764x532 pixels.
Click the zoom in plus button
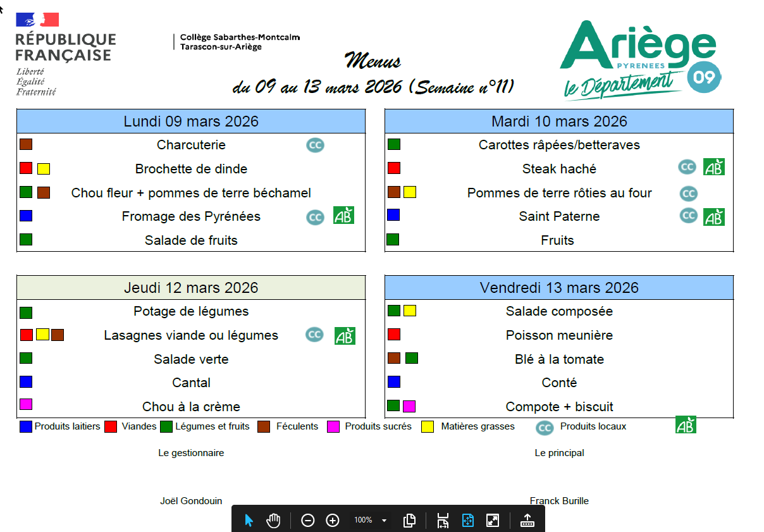pos(333,520)
